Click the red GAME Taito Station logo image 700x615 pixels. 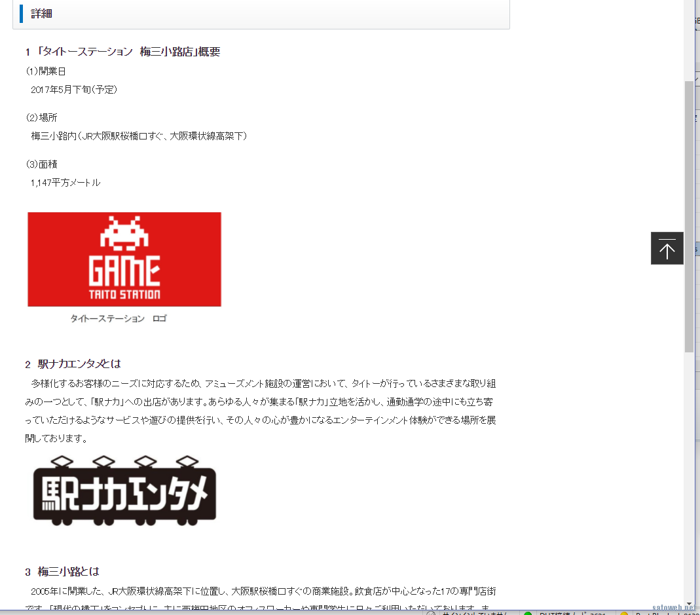click(124, 259)
